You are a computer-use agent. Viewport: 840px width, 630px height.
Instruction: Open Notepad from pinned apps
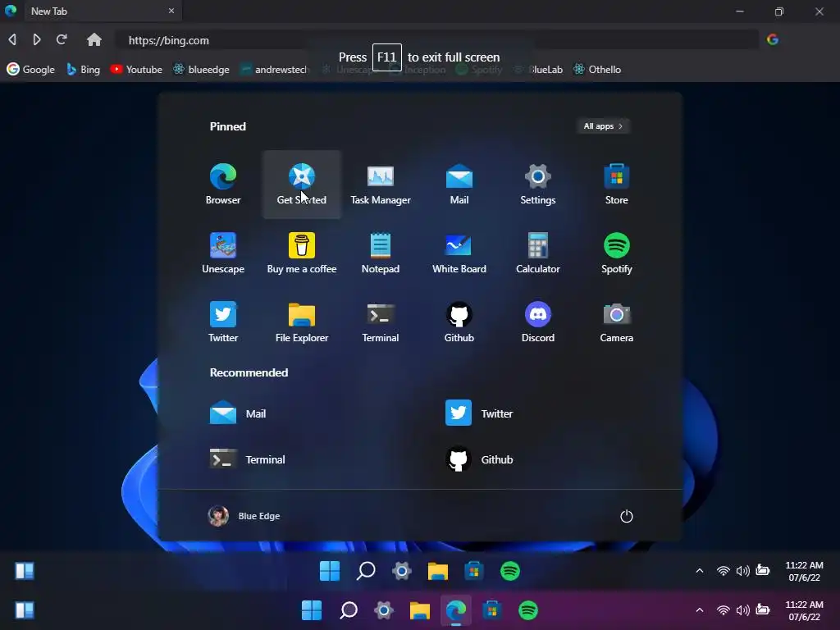click(x=381, y=253)
